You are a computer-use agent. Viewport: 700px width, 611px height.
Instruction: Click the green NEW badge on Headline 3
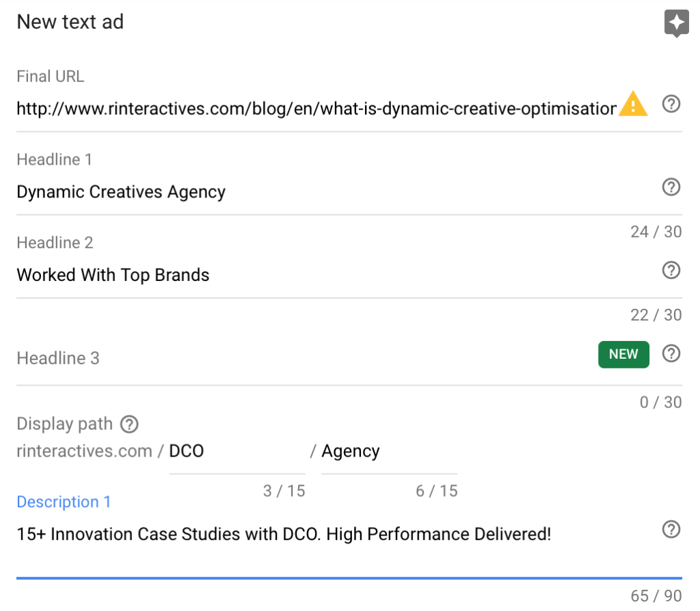coord(623,354)
